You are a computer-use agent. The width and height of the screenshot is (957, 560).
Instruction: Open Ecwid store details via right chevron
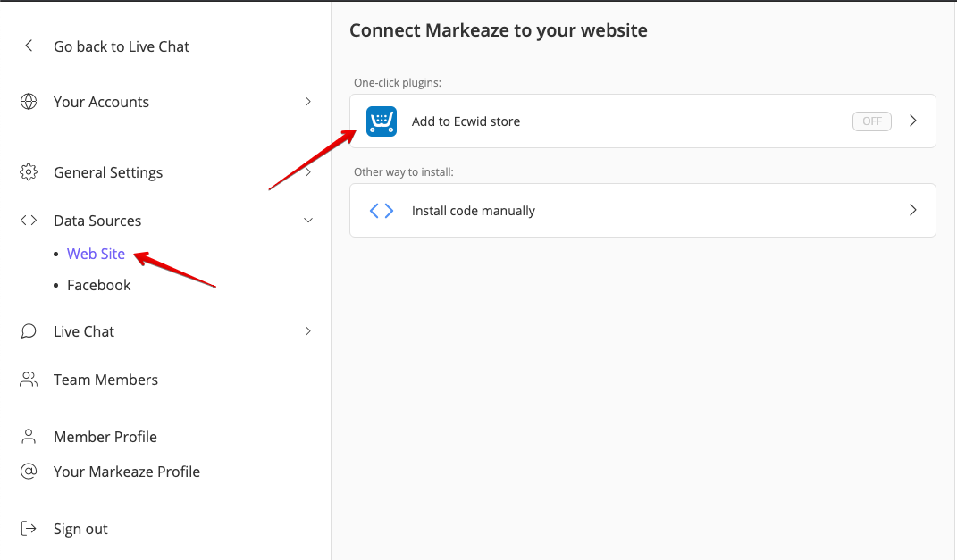[x=913, y=121]
